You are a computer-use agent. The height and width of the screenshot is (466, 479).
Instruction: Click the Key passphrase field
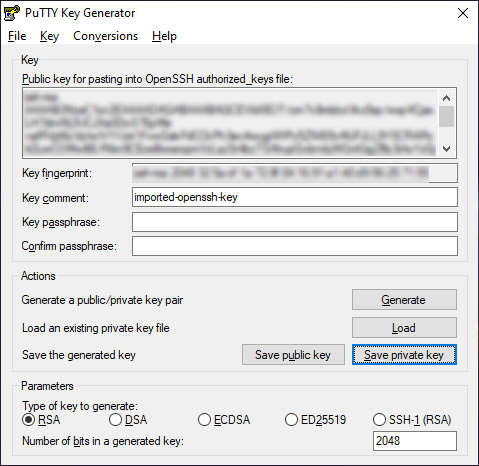[295, 222]
